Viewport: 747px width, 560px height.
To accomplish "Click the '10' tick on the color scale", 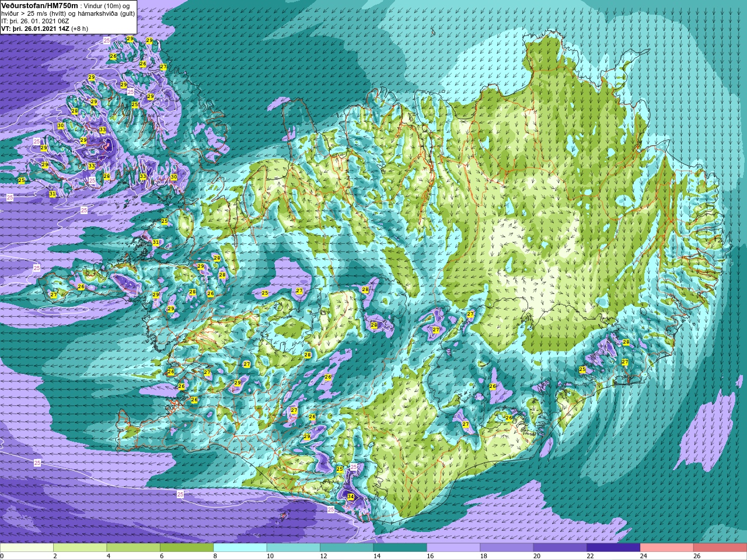I will [x=270, y=556].
